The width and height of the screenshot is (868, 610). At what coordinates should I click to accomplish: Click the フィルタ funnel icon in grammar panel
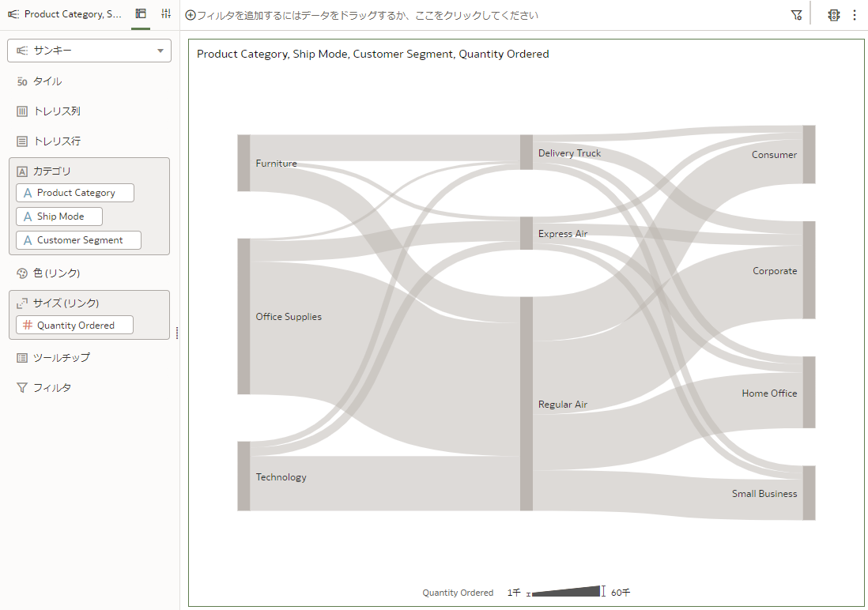[21, 387]
